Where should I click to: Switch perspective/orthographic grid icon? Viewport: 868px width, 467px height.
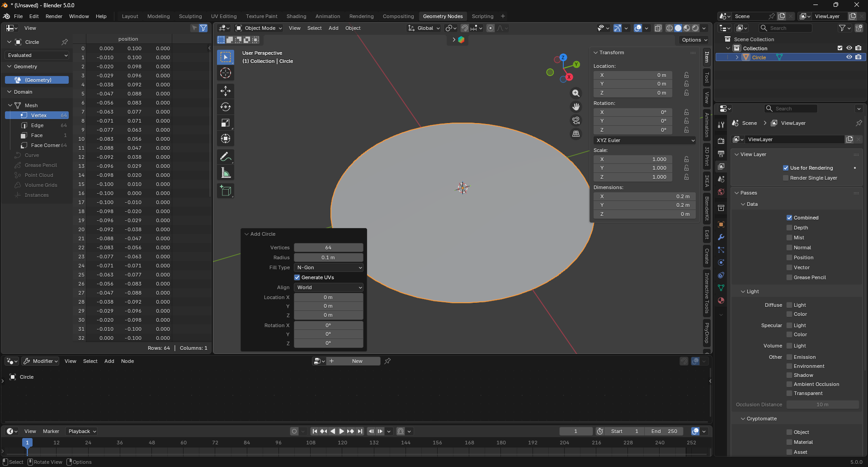[576, 134]
